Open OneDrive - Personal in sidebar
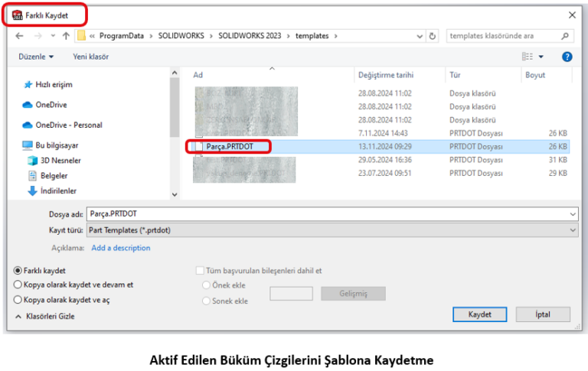Viewport: 588px width, 371px height. coord(68,125)
